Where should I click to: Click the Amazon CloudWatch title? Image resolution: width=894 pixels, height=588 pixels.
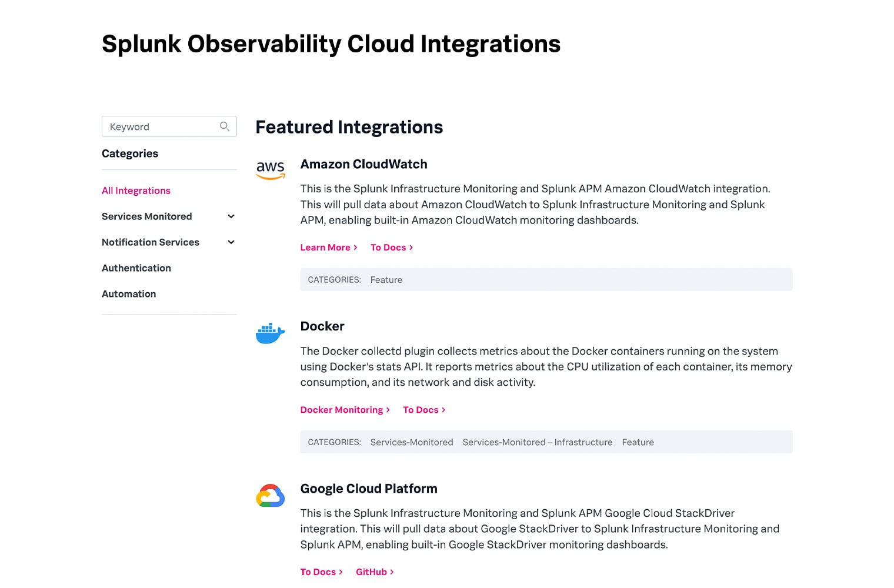tap(364, 164)
